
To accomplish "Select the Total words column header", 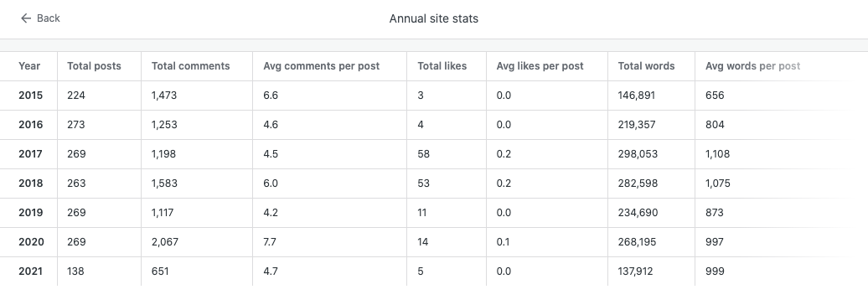I will [646, 66].
